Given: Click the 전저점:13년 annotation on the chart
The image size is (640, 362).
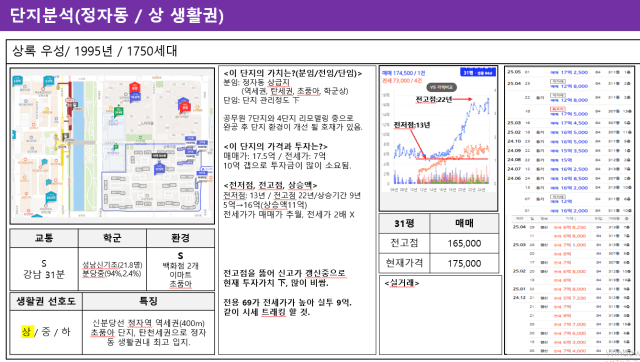Looking at the screenshot, I should pos(411,125).
